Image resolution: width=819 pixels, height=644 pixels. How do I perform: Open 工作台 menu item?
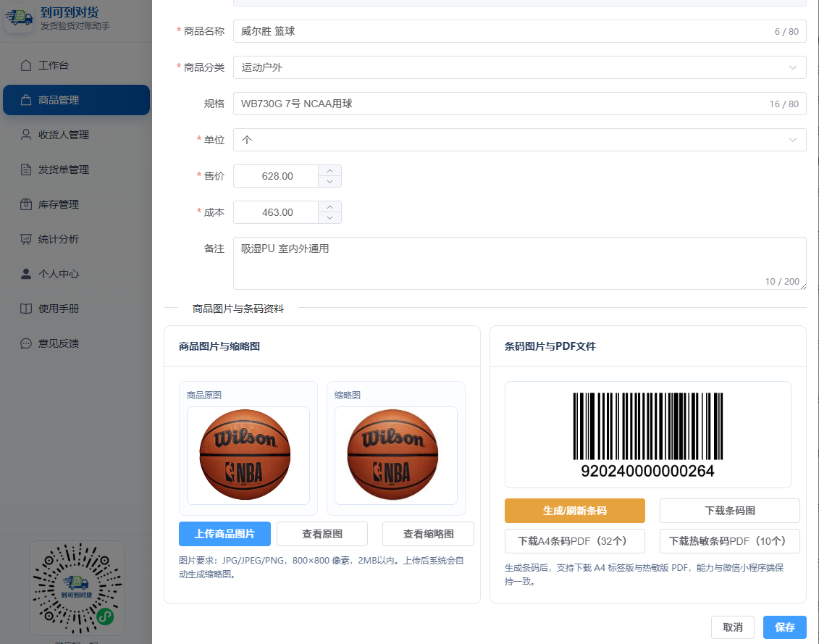point(76,65)
